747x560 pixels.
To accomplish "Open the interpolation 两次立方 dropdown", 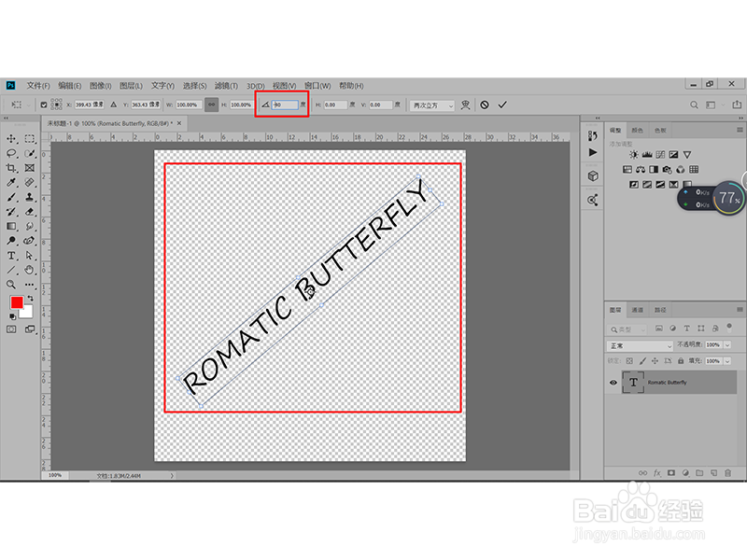I will tap(432, 105).
